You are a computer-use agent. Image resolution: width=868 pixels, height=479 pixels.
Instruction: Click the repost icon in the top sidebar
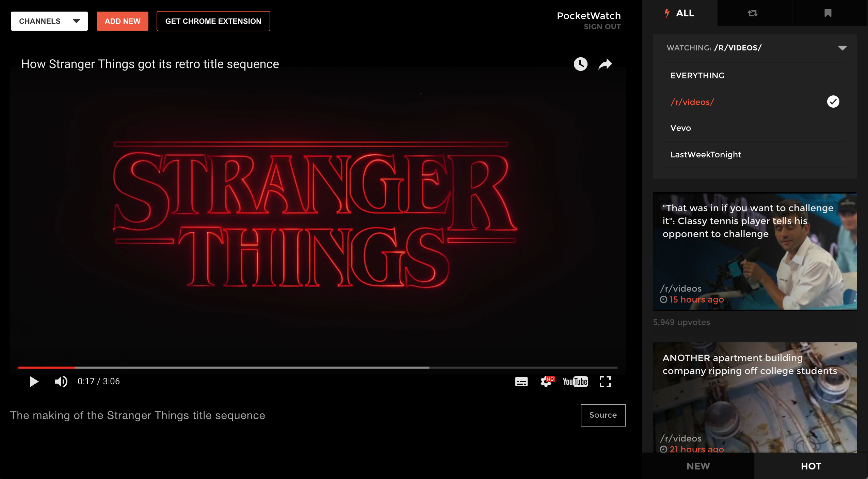[x=753, y=13]
